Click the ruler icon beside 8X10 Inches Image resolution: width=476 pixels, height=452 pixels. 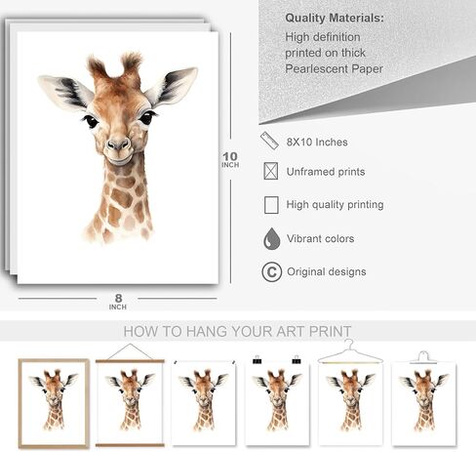coord(269,141)
